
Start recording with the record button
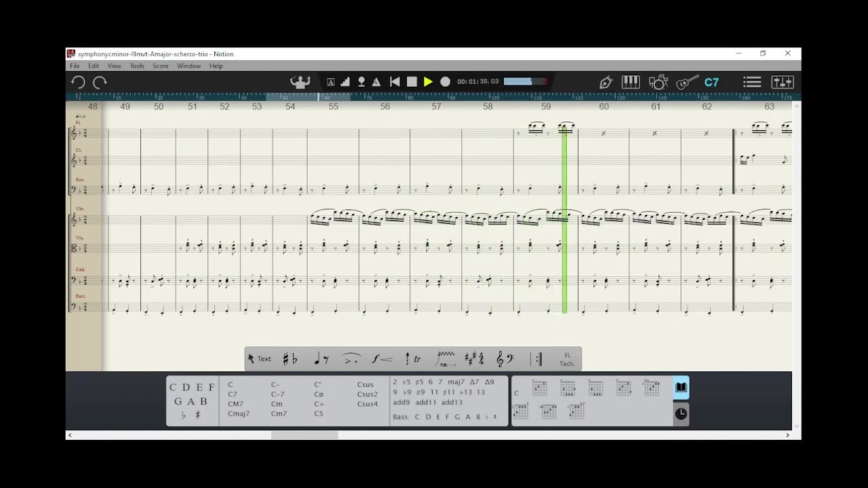click(x=445, y=82)
